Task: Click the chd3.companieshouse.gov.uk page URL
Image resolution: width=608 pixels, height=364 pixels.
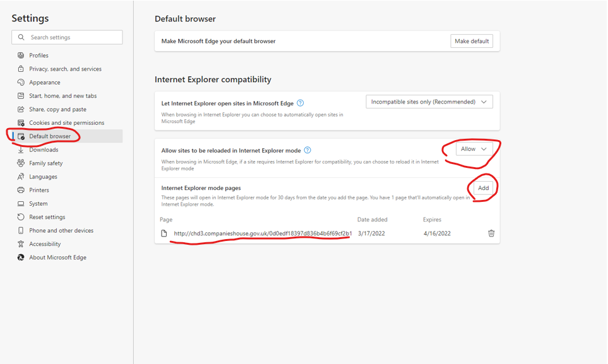Action: click(263, 233)
